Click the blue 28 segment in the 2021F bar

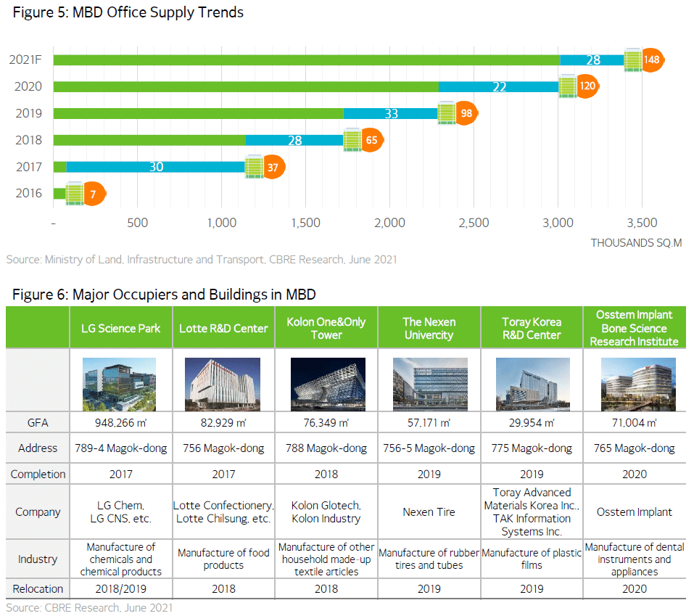592,59
